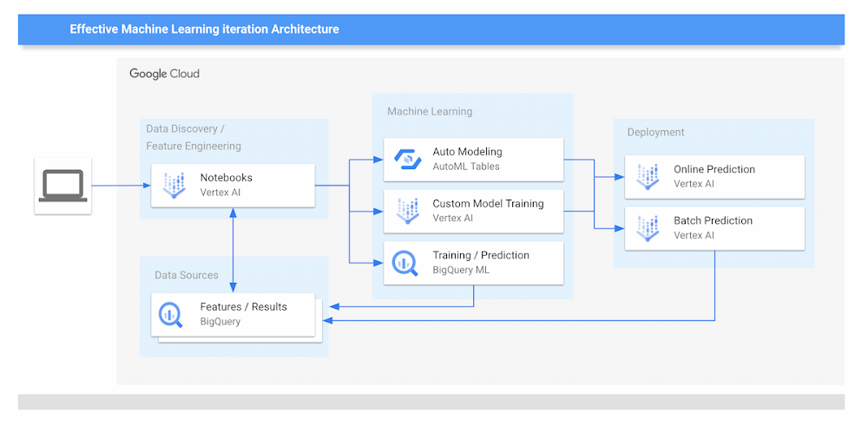The height and width of the screenshot is (426, 868).
Task: Click the 'Data Discovery /' heading line
Action: click(185, 129)
